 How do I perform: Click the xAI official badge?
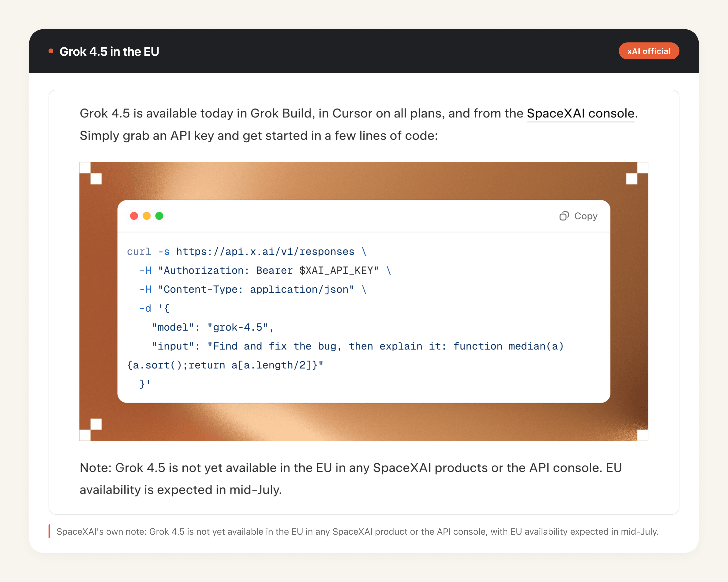pyautogui.click(x=649, y=51)
